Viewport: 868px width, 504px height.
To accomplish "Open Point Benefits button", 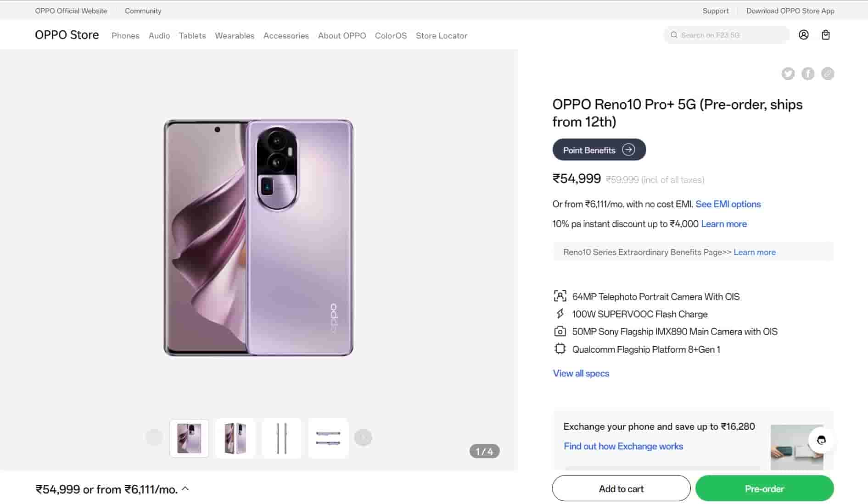I will [x=599, y=150].
